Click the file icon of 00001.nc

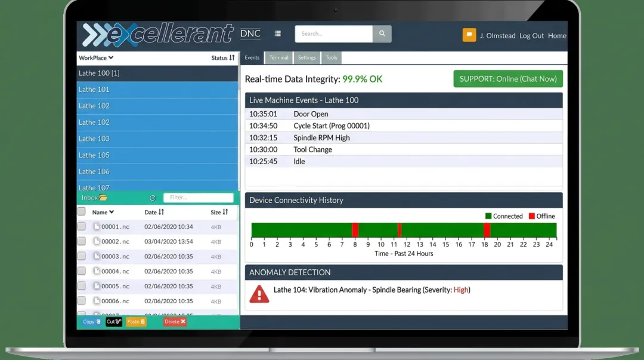coord(97,226)
